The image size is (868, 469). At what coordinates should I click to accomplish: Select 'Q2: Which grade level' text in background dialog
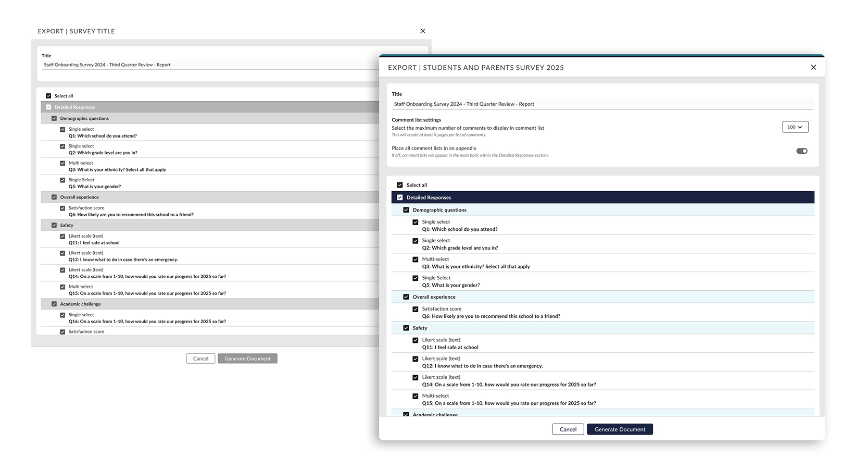click(x=103, y=153)
